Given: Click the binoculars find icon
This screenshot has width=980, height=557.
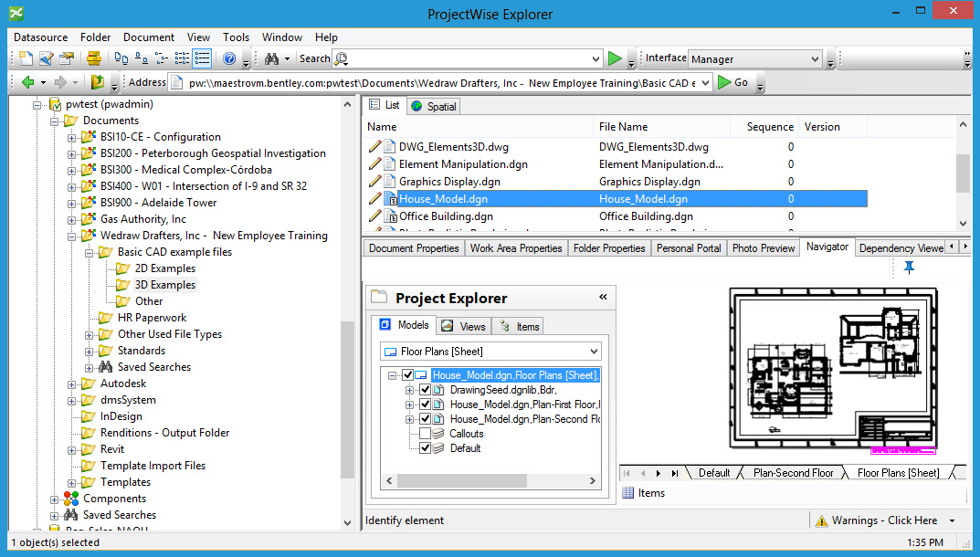Looking at the screenshot, I should [x=271, y=58].
